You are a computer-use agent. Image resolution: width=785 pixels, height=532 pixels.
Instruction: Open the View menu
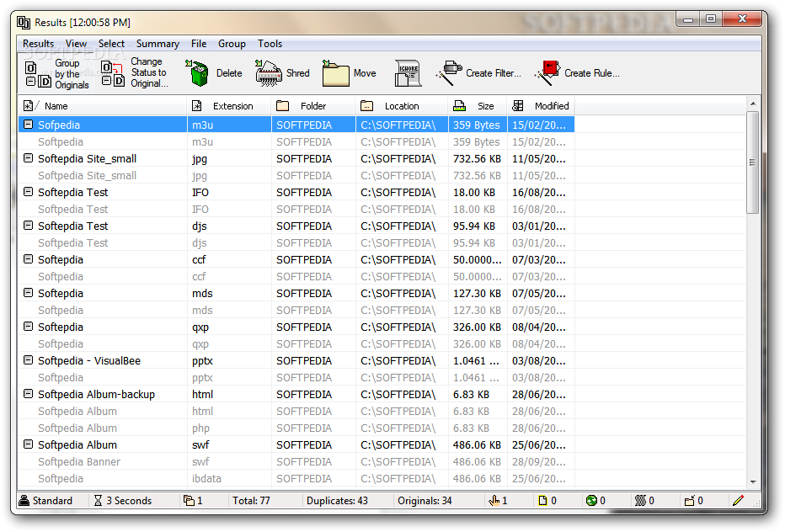(76, 44)
